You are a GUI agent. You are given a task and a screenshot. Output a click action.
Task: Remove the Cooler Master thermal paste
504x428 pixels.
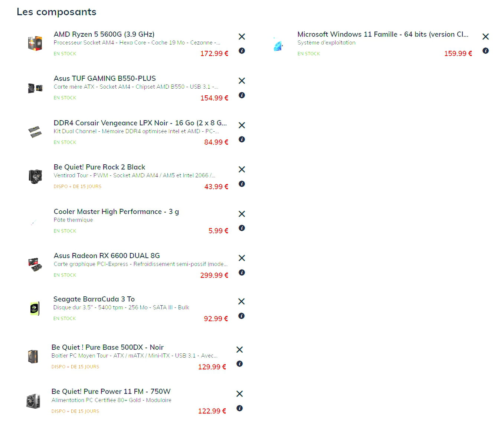click(x=242, y=214)
